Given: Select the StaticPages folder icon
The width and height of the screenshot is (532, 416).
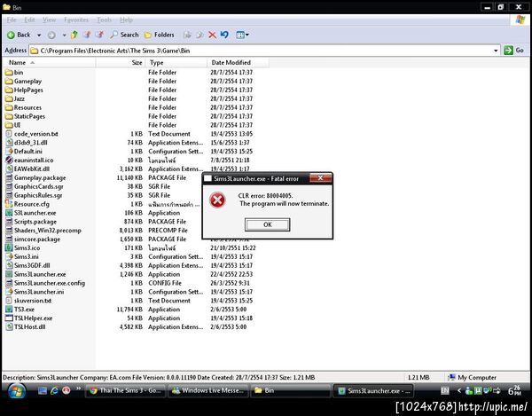Looking at the screenshot, I should point(9,116).
